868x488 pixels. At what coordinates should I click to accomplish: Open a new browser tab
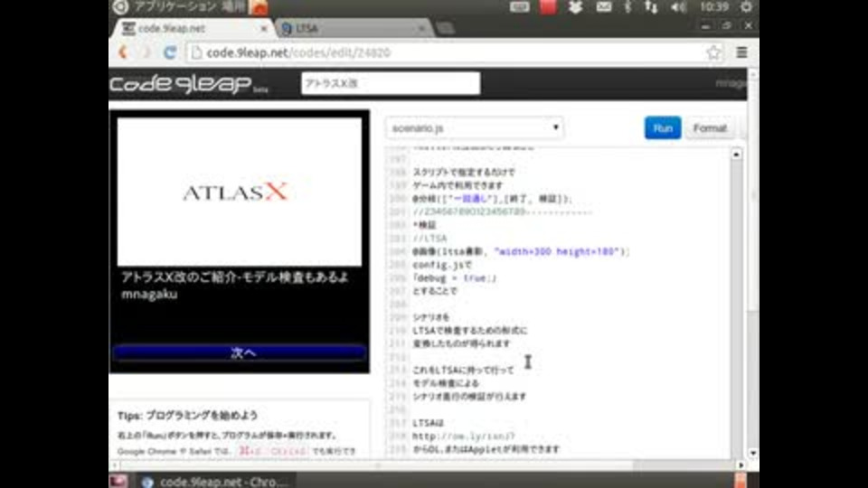445,28
